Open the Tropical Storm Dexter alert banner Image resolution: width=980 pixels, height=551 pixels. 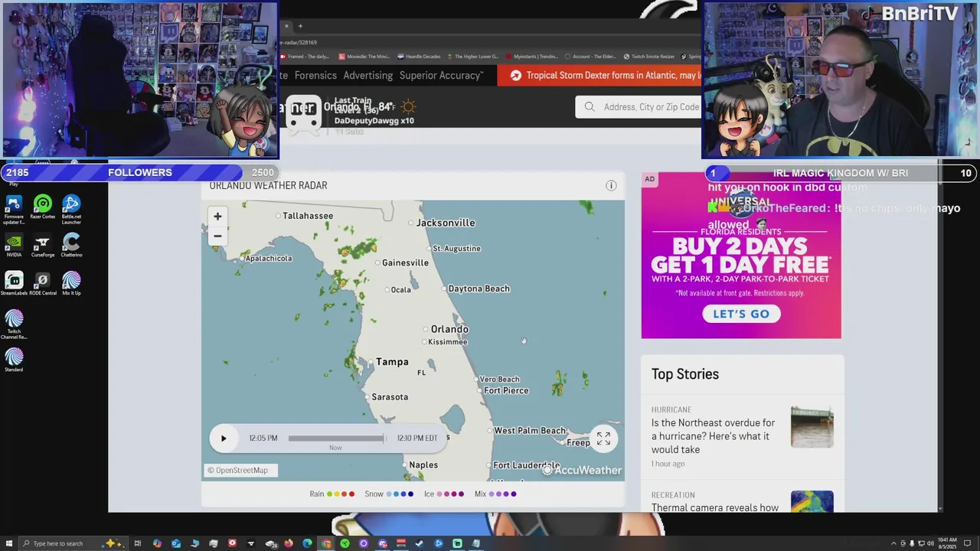599,76
